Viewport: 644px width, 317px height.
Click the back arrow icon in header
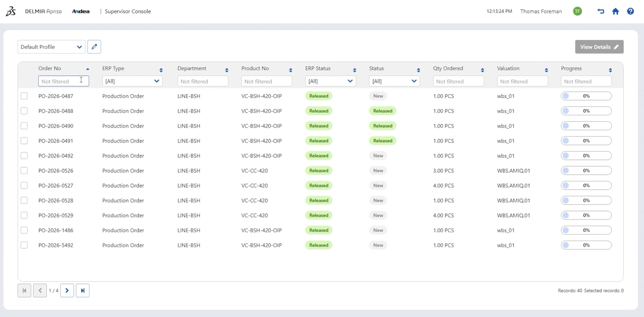(x=600, y=11)
